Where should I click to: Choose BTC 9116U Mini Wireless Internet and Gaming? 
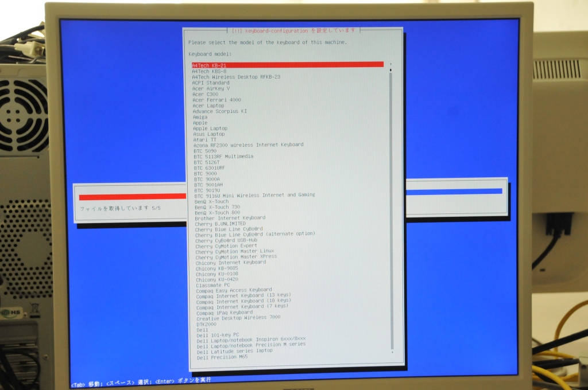[254, 195]
